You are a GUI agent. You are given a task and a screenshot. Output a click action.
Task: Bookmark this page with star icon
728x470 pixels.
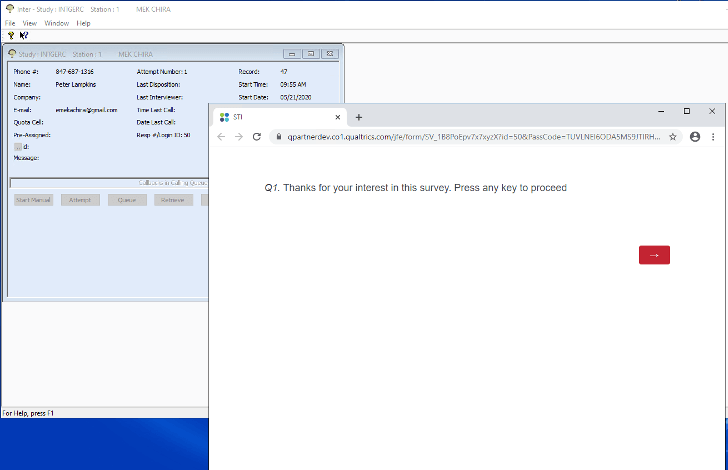[x=672, y=137]
